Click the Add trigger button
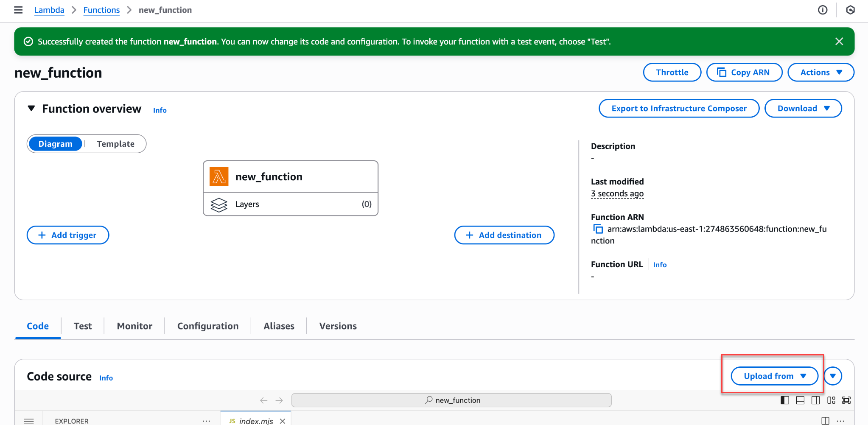The height and width of the screenshot is (425, 868). (x=68, y=235)
